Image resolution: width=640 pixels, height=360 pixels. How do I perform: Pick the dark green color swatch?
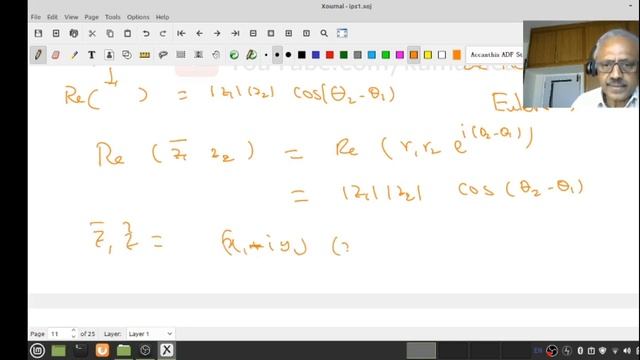click(344, 55)
